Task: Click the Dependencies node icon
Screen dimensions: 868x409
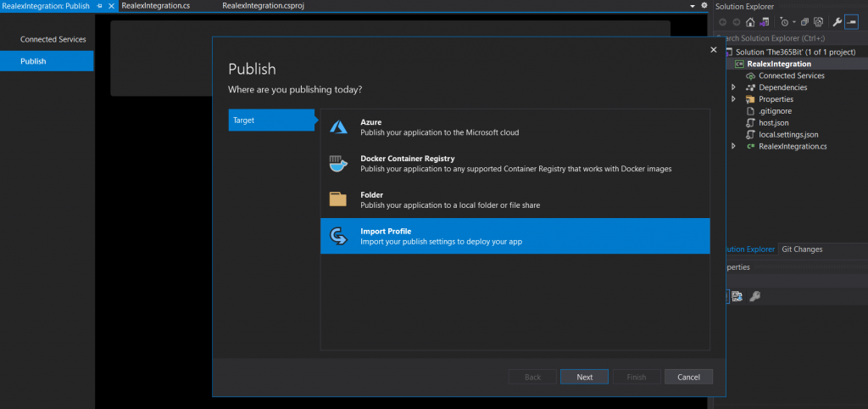Action: pyautogui.click(x=751, y=87)
